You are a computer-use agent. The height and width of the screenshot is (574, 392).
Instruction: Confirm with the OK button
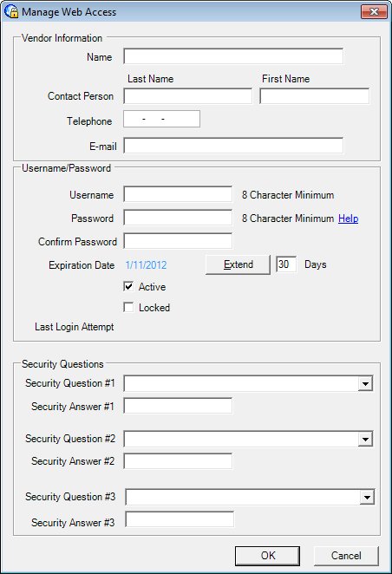(268, 556)
